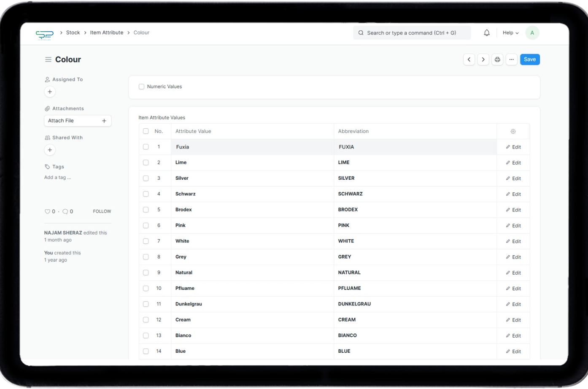The image size is (588, 389).
Task: Enable the Numeric Values checkbox
Action: click(141, 86)
